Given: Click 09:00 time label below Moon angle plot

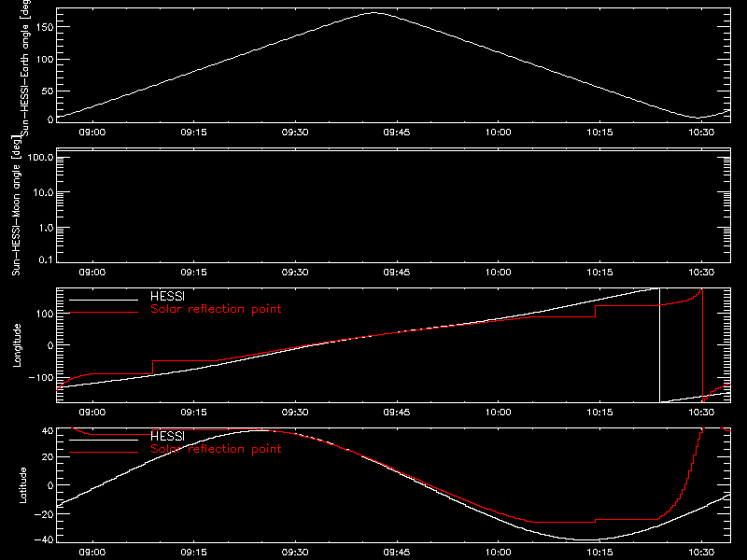Looking at the screenshot, I should (92, 273).
